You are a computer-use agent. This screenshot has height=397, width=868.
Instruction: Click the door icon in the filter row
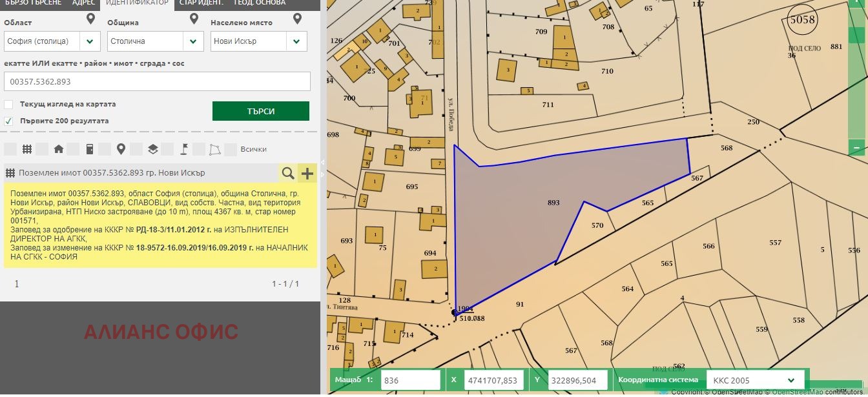tap(90, 149)
